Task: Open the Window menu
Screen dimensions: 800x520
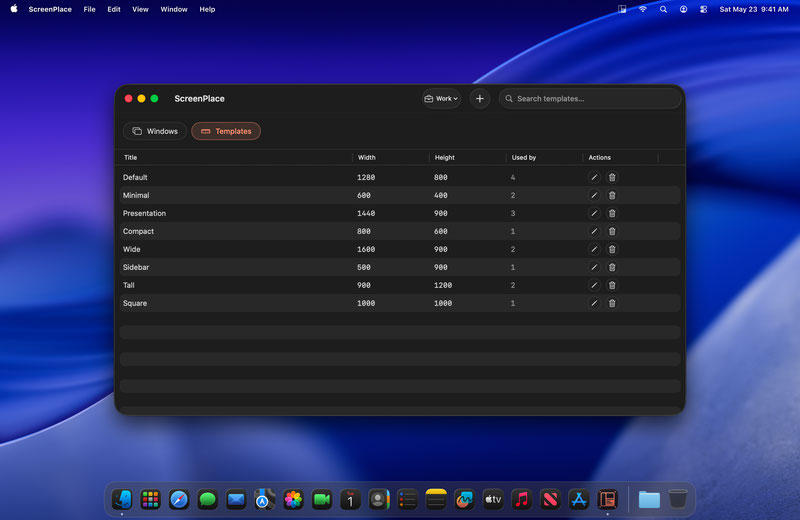Action: click(x=174, y=9)
